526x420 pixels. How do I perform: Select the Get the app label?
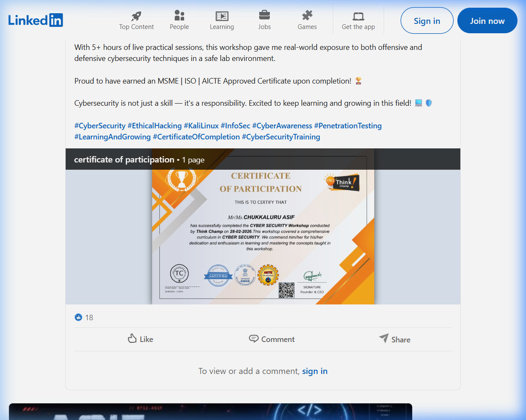358,27
